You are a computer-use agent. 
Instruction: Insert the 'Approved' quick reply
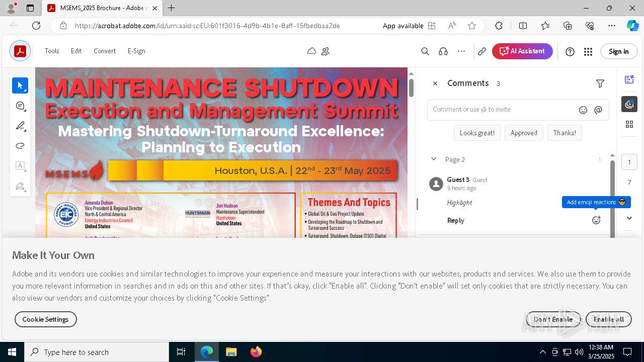(524, 133)
